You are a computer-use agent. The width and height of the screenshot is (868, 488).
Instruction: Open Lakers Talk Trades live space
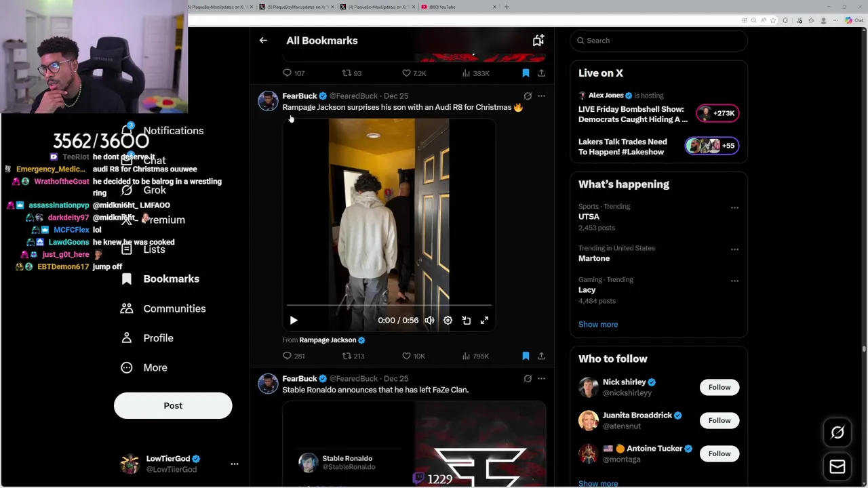click(x=711, y=146)
